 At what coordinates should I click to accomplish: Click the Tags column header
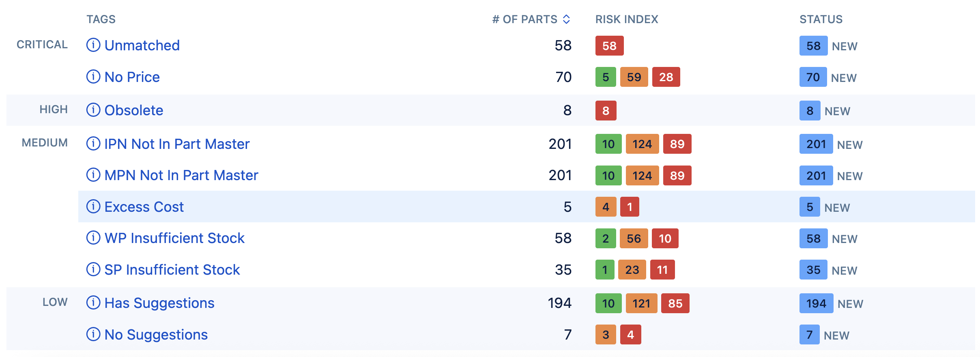[x=101, y=19]
